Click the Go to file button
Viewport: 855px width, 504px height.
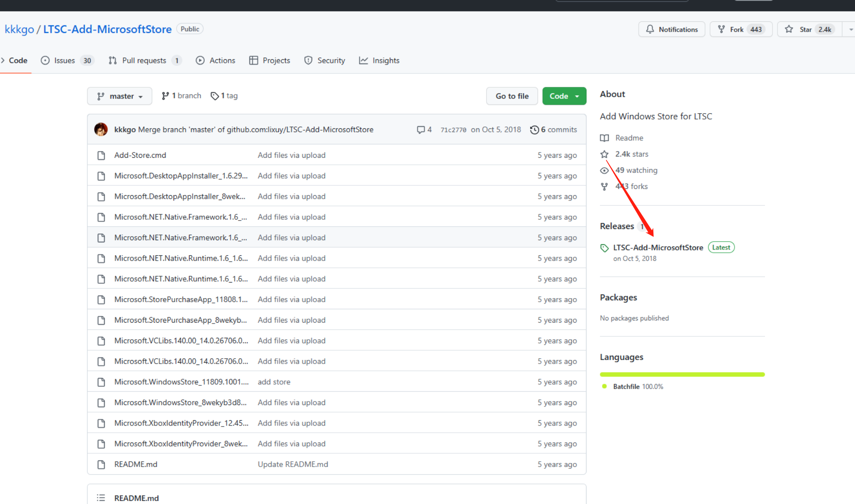(x=512, y=96)
